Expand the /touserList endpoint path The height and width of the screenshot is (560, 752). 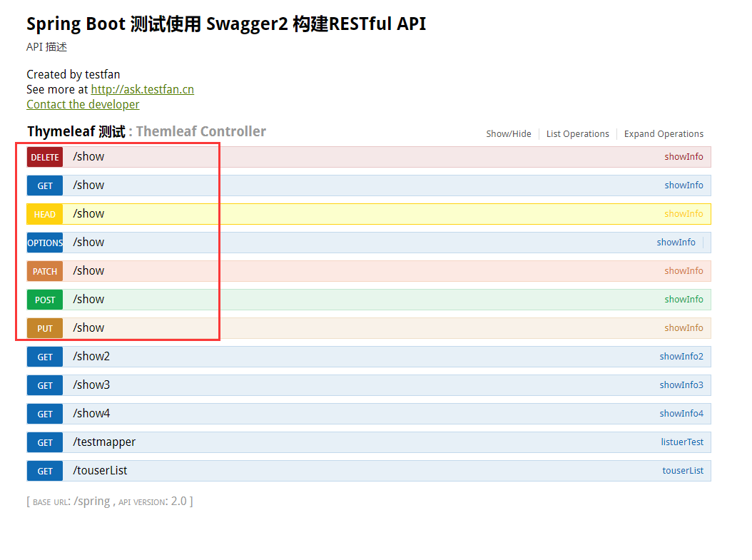[100, 470]
